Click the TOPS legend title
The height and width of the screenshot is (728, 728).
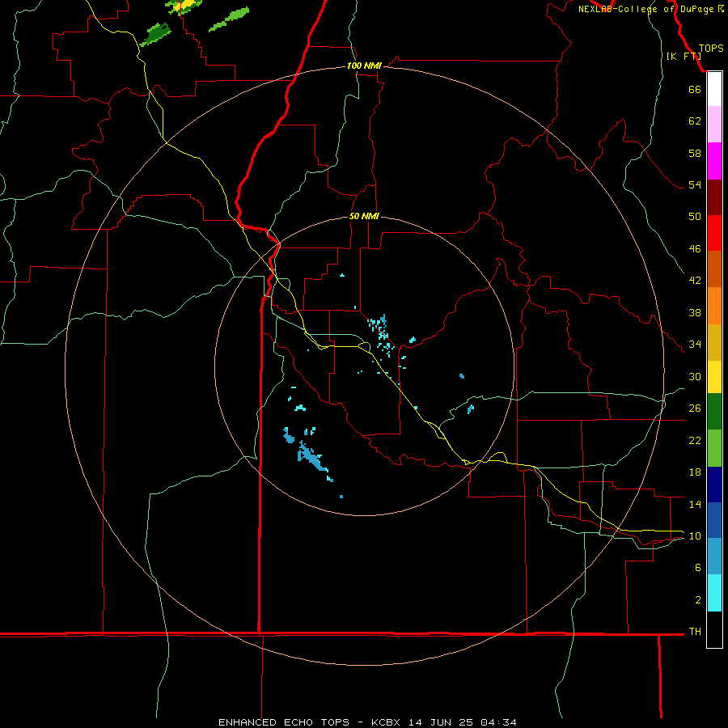pos(711,49)
